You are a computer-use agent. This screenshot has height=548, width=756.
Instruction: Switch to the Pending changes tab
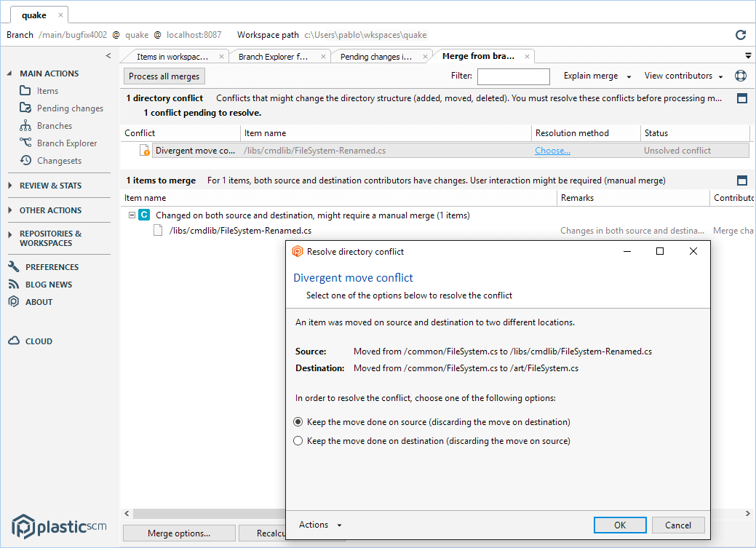pyautogui.click(x=376, y=57)
